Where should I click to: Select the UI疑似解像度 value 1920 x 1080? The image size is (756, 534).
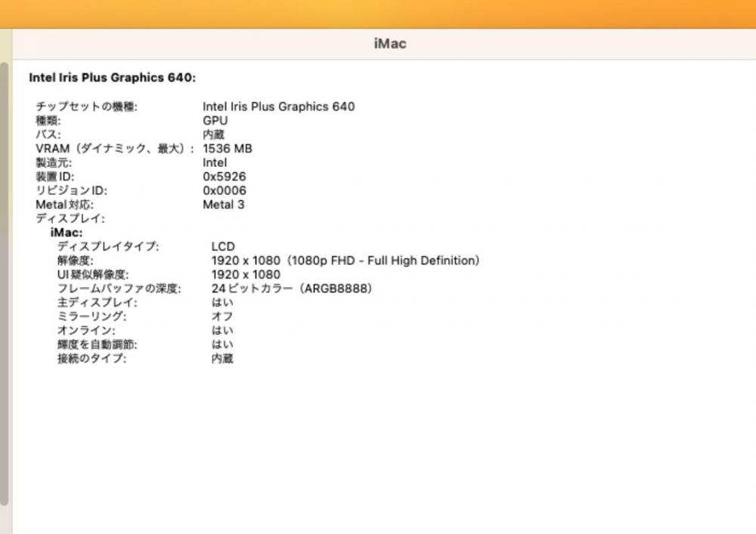246,274
